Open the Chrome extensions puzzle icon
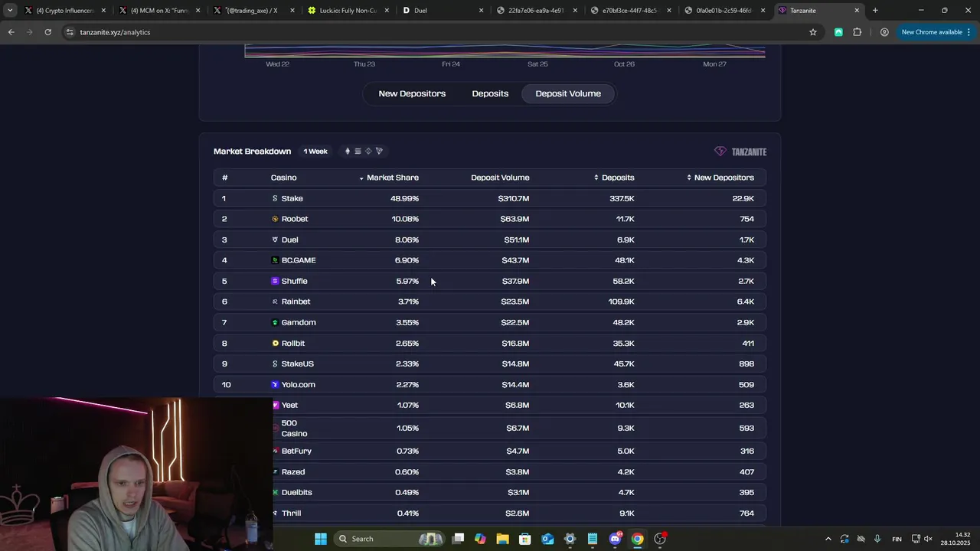Viewport: 980px width, 551px height. coord(857,32)
